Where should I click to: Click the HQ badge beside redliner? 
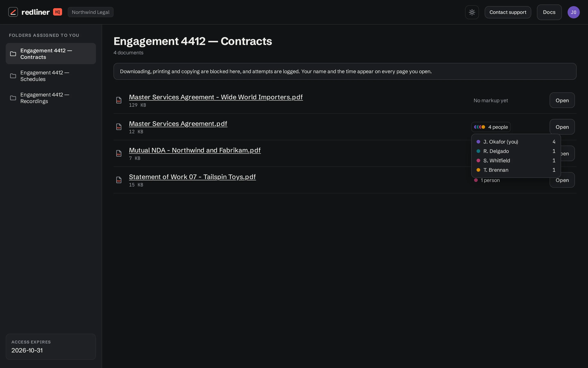click(58, 12)
